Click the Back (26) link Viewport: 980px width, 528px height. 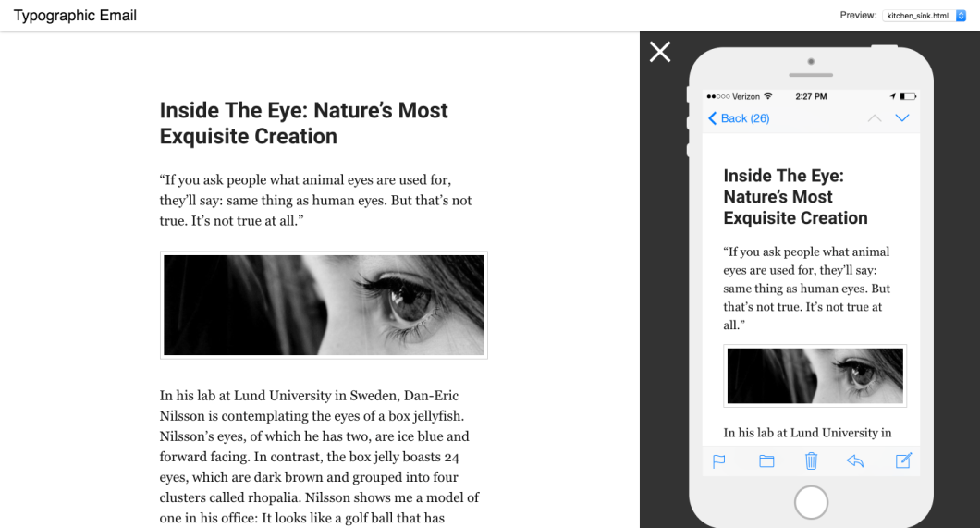coord(738,118)
